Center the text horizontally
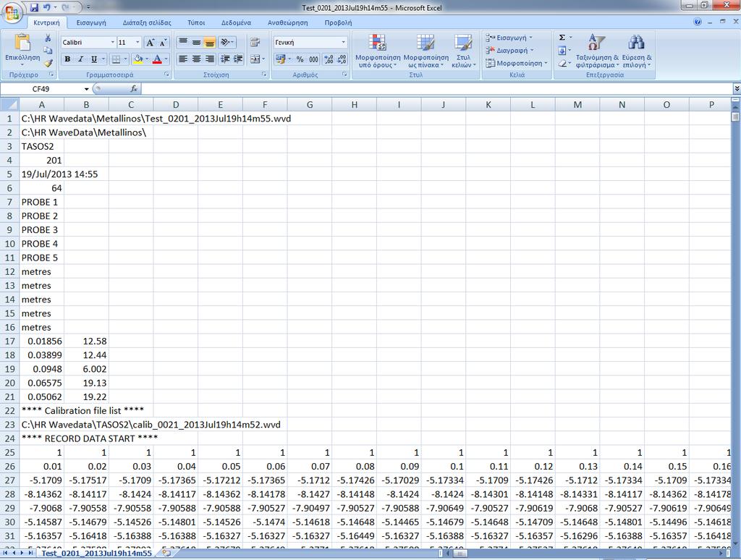741x560 pixels. click(196, 59)
